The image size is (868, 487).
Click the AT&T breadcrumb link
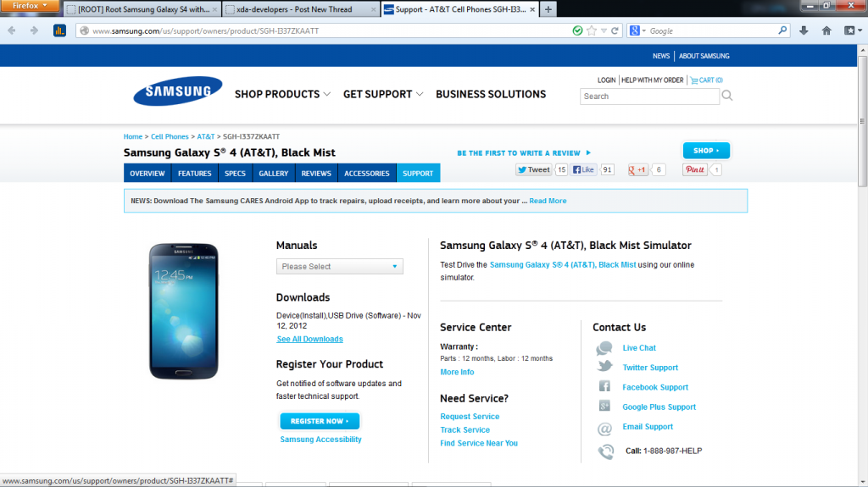tap(205, 136)
